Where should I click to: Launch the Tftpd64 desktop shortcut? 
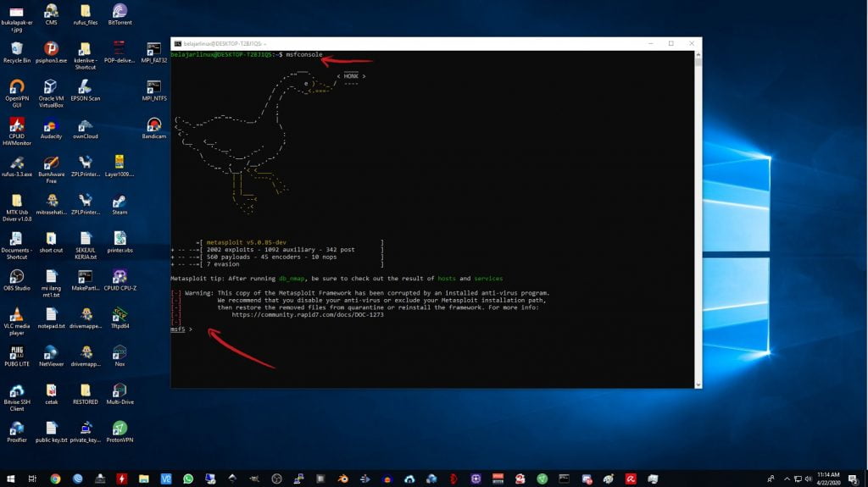pyautogui.click(x=120, y=318)
